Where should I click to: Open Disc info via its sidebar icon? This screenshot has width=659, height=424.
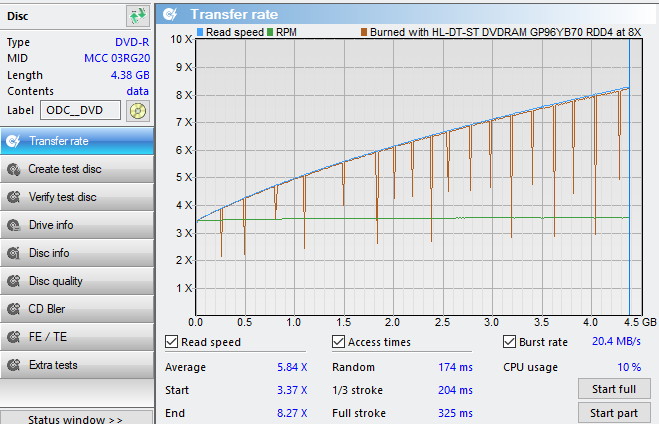click(x=13, y=253)
